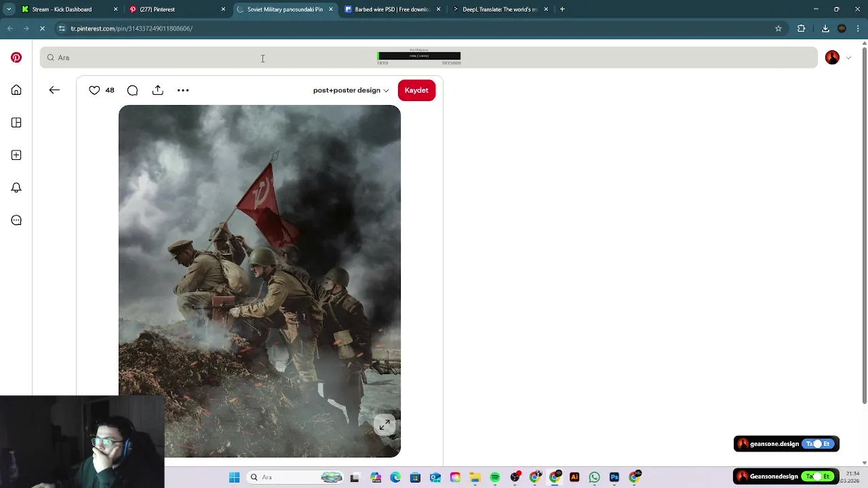Open Microsoft Store from the taskbar

click(x=415, y=477)
